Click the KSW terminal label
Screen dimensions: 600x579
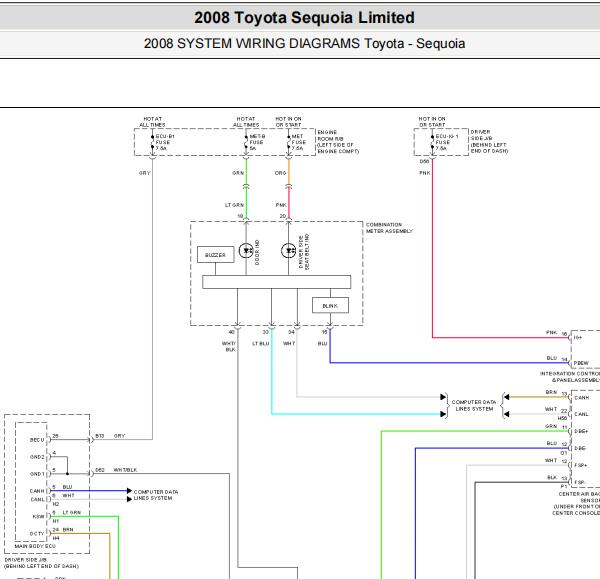coord(38,516)
